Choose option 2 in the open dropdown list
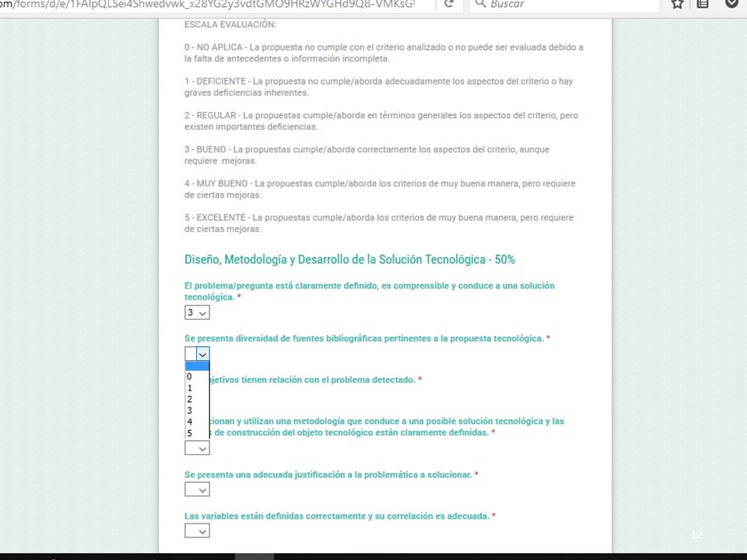The image size is (747, 560). (197, 399)
